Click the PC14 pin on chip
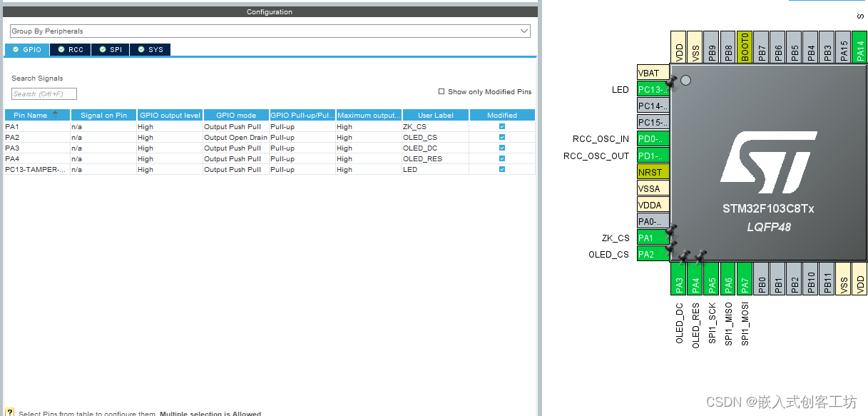The height and width of the screenshot is (416, 868). 653,106
